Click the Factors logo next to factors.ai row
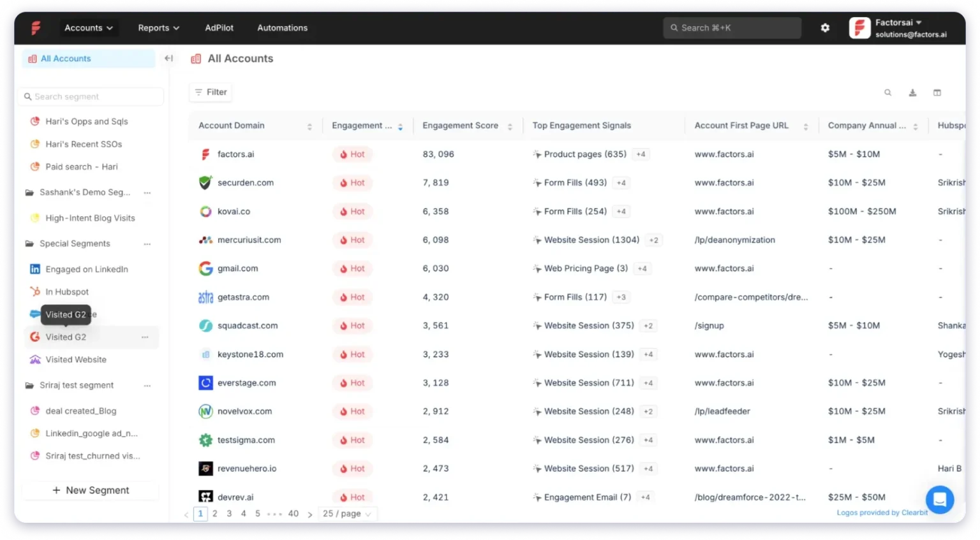This screenshot has height=540, width=980. pyautogui.click(x=205, y=154)
